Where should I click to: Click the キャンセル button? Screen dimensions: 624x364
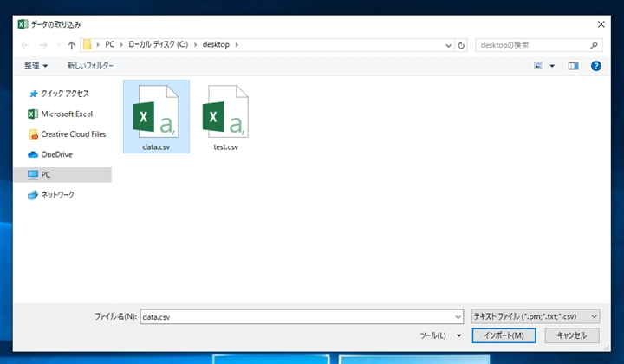tap(572, 335)
